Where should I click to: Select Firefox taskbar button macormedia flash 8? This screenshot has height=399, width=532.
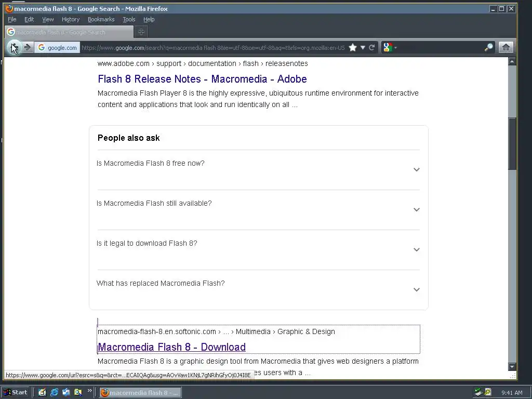point(140,393)
